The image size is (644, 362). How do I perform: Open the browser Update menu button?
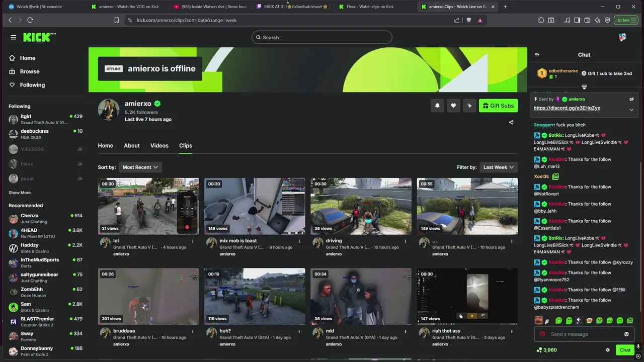[x=626, y=20]
